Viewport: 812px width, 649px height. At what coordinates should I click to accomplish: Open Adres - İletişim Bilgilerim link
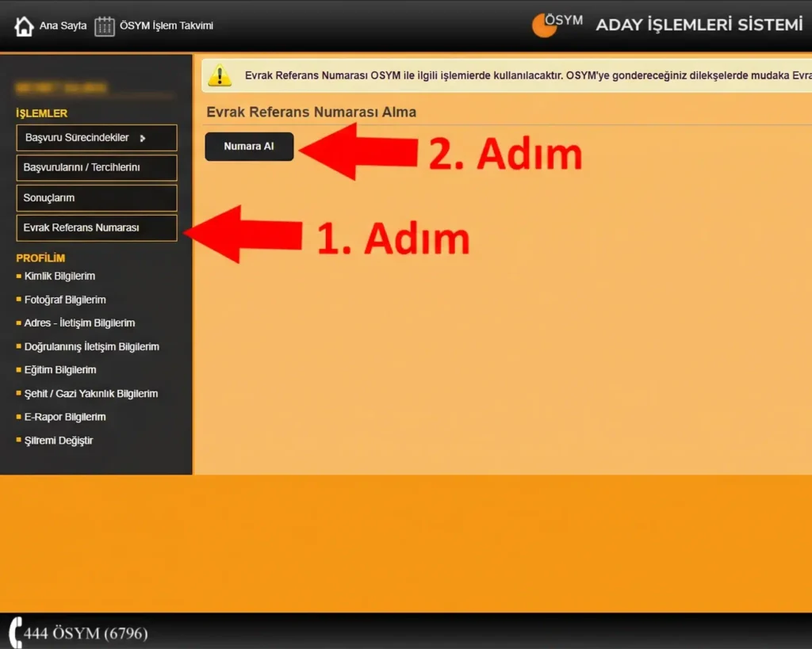pyautogui.click(x=79, y=323)
